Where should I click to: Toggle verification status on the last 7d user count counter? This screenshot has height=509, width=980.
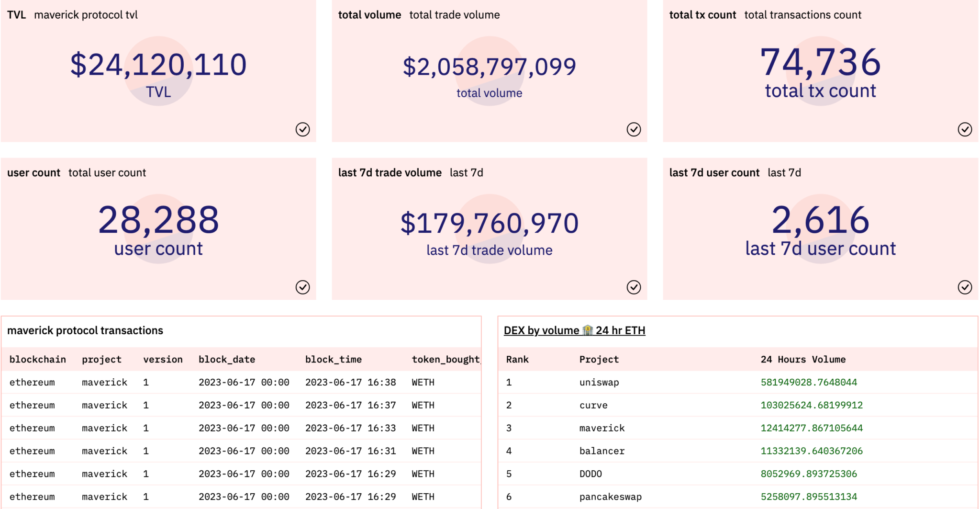click(965, 287)
